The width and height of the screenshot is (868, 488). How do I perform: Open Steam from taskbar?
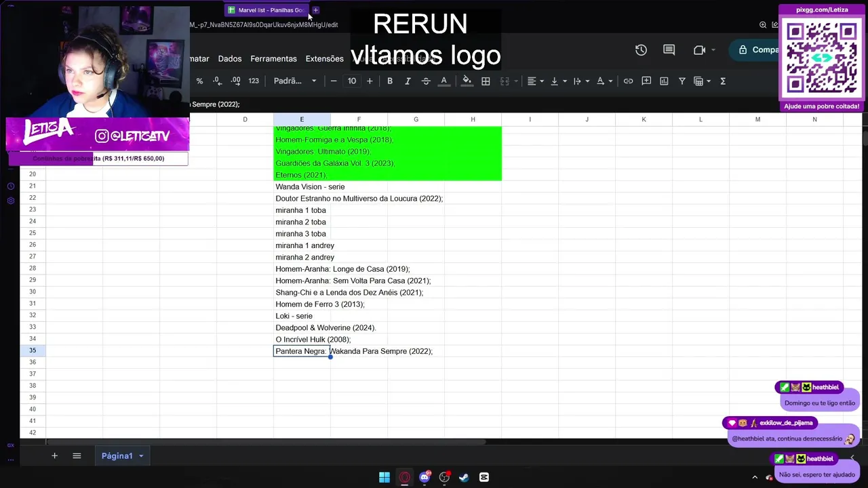(464, 477)
